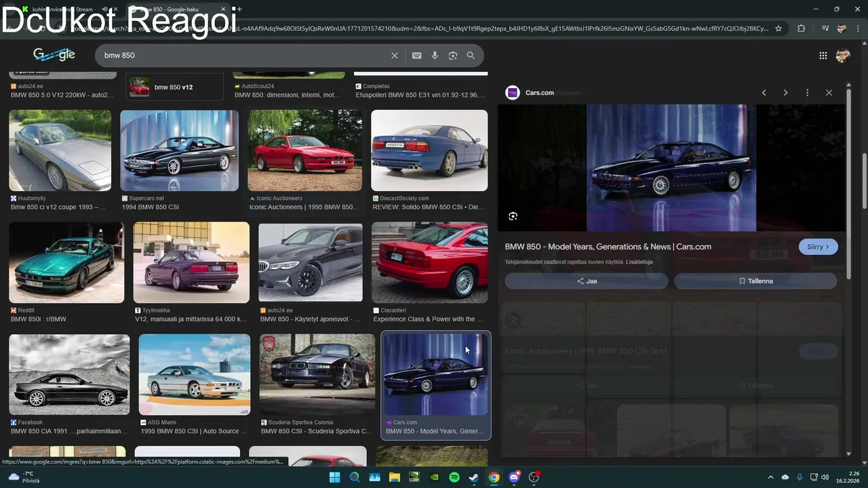Open Reddit green BMW 850i thumbnail
The height and width of the screenshot is (488, 868).
click(x=66, y=262)
